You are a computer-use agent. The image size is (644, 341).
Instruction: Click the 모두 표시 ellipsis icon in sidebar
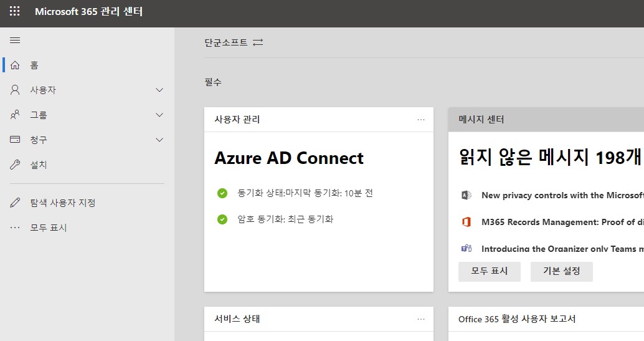15,228
